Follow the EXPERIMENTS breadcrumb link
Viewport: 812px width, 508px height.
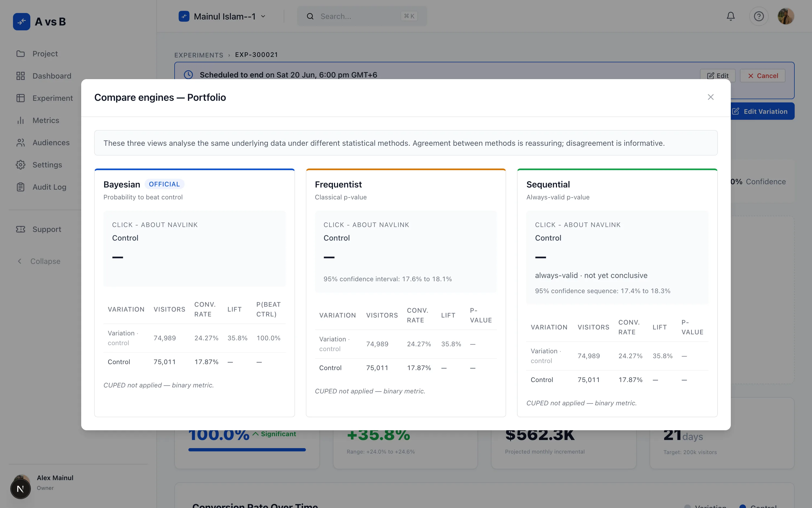tap(199, 55)
